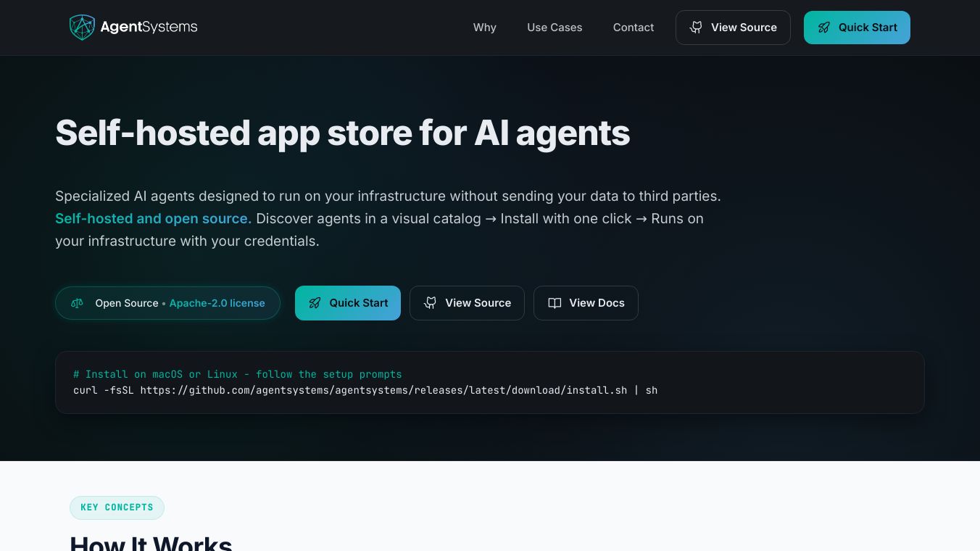Click the highlighted "Self-hosted and open source." text
Screen dimensions: 980x551
pos(153,218)
